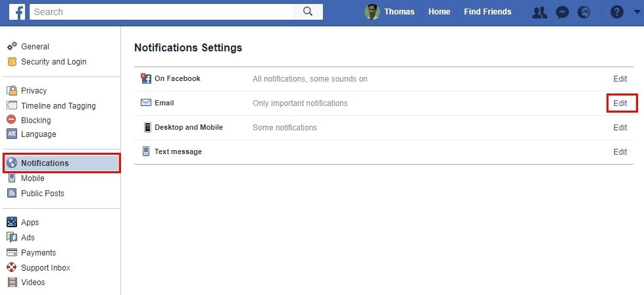
Task: Edit On Facebook notifications
Action: pos(620,79)
